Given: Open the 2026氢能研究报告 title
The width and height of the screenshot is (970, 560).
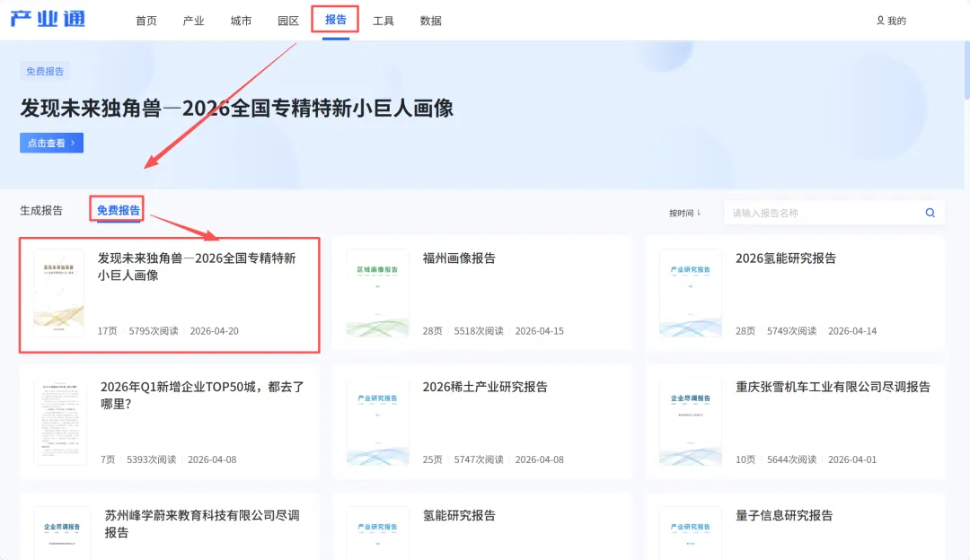Looking at the screenshot, I should [786, 258].
